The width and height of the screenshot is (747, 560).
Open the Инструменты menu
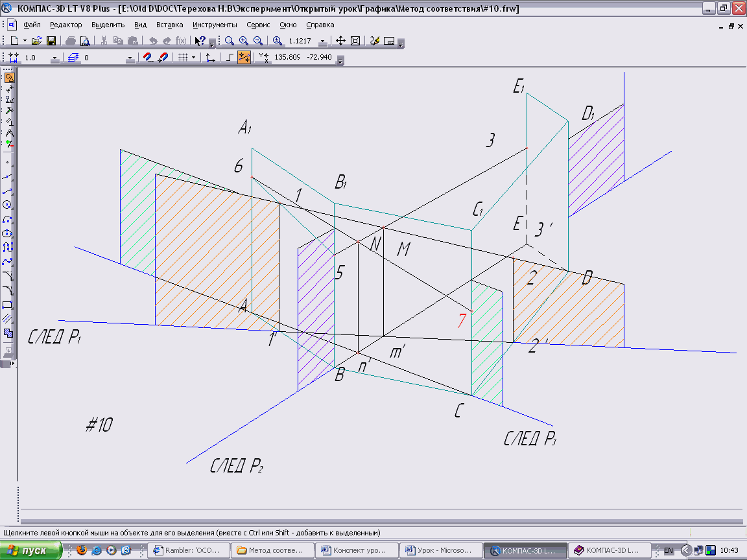[215, 25]
